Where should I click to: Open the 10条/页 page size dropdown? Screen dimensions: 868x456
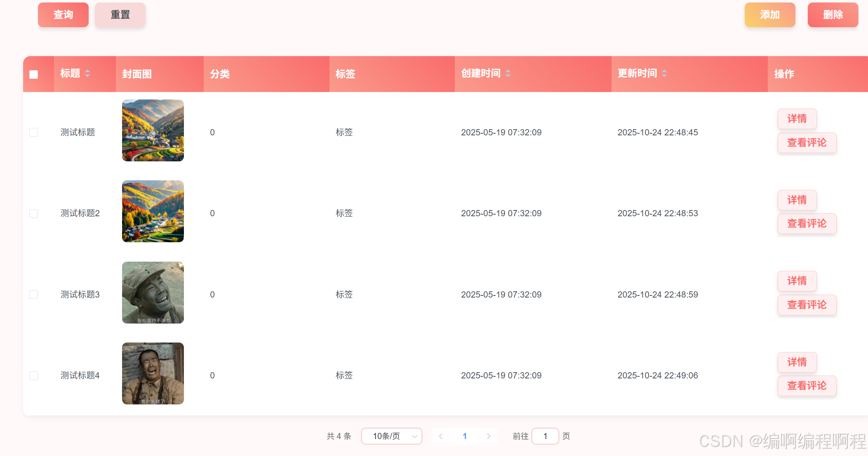pyautogui.click(x=391, y=436)
